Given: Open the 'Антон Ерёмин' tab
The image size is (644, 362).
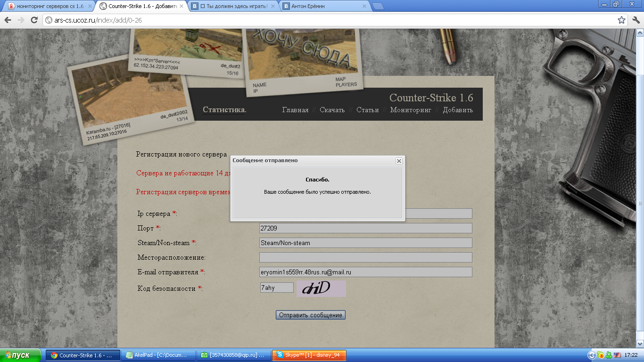Looking at the screenshot, I should pyautogui.click(x=325, y=7).
